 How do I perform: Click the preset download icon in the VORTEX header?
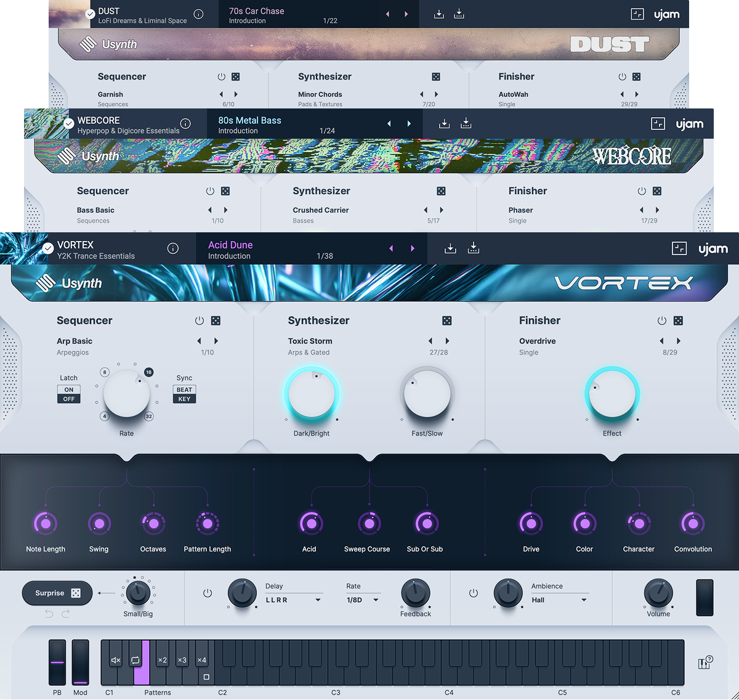point(450,248)
